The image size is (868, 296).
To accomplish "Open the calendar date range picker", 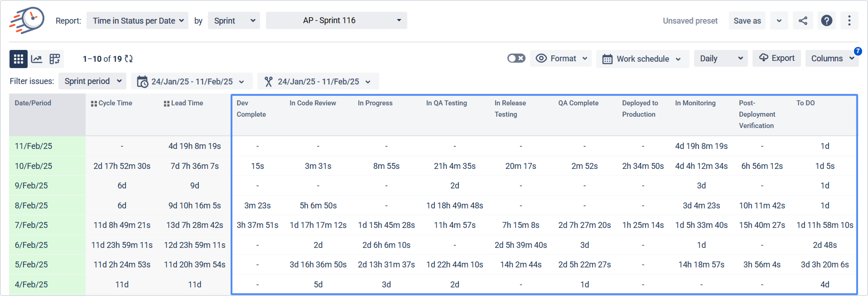I will [191, 81].
